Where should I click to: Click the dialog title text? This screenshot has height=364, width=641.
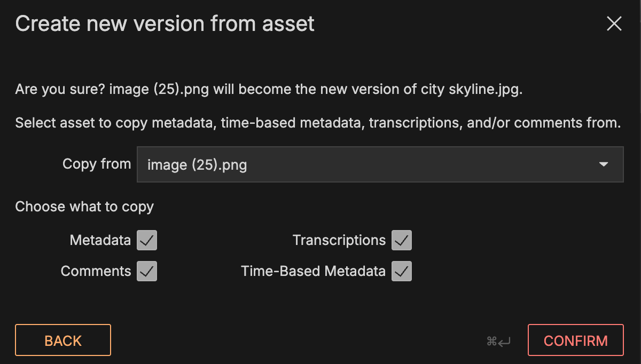(x=165, y=24)
